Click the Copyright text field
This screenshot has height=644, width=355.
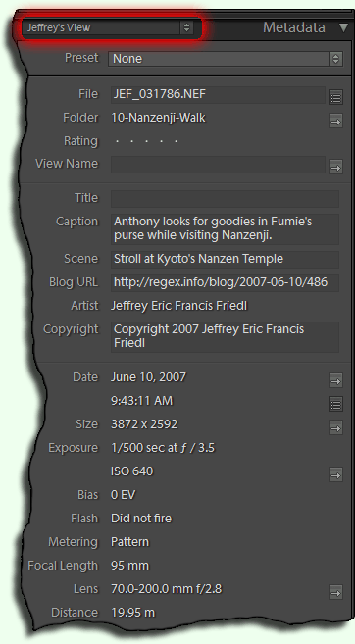pyautogui.click(x=225, y=337)
